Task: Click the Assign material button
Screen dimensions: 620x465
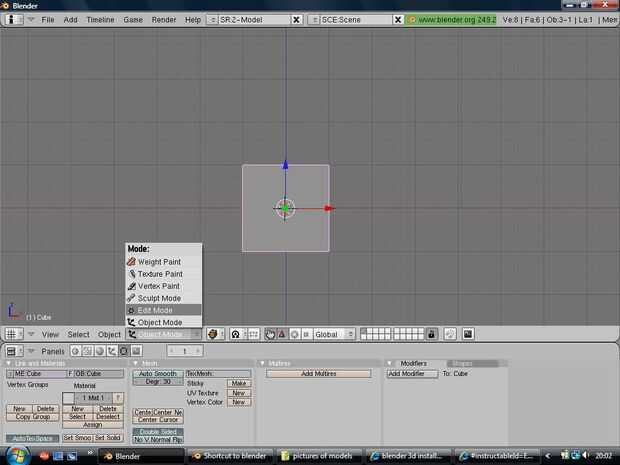Action: pos(93,425)
